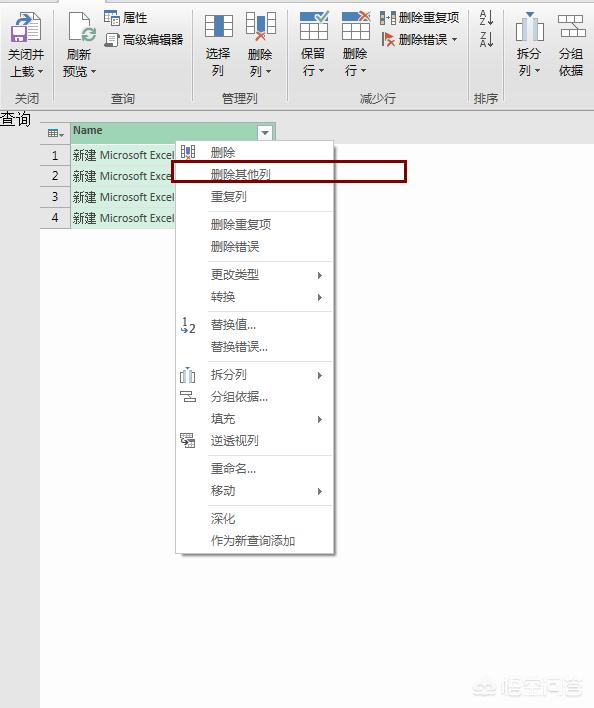
Task: Choose 替换错误... in the context menu
Action: tap(255, 347)
